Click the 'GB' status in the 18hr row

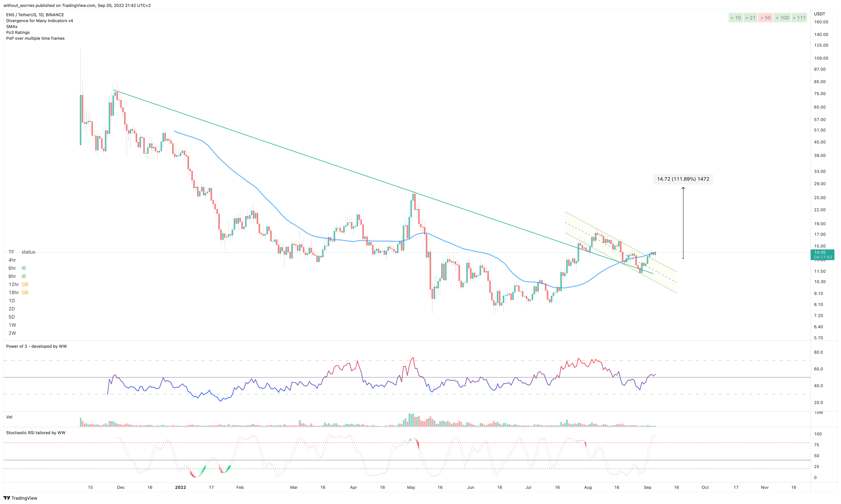coord(25,293)
